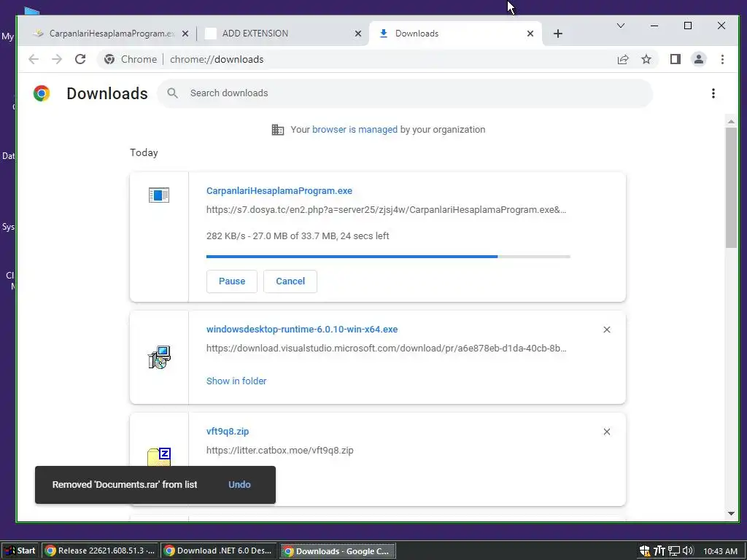The height and width of the screenshot is (560, 747).
Task: Click the windowsdesktop-runtime installer file icon
Action: 158,357
